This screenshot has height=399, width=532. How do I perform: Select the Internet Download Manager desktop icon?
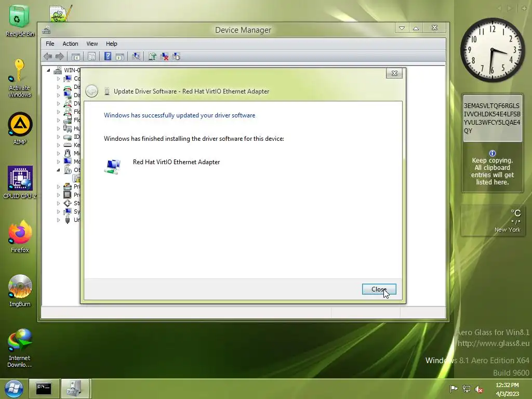[20, 348]
